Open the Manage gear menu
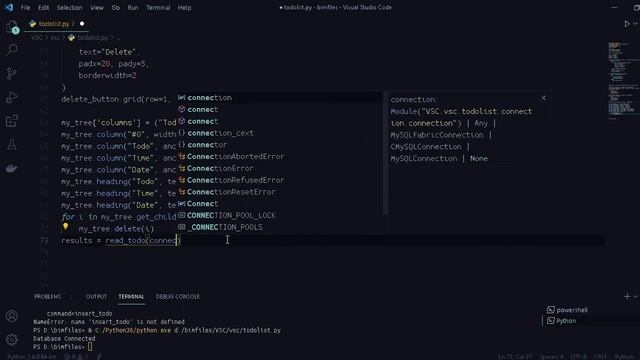 click(x=12, y=339)
